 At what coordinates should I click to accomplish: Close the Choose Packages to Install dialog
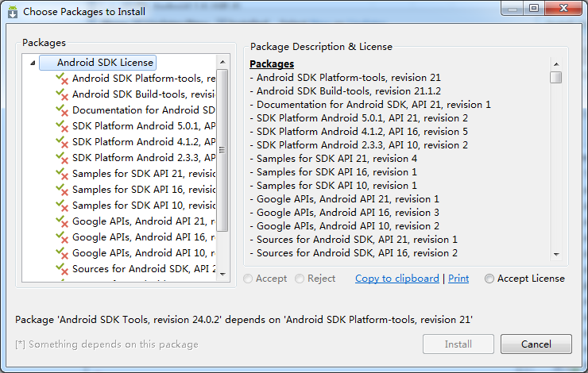click(x=563, y=8)
